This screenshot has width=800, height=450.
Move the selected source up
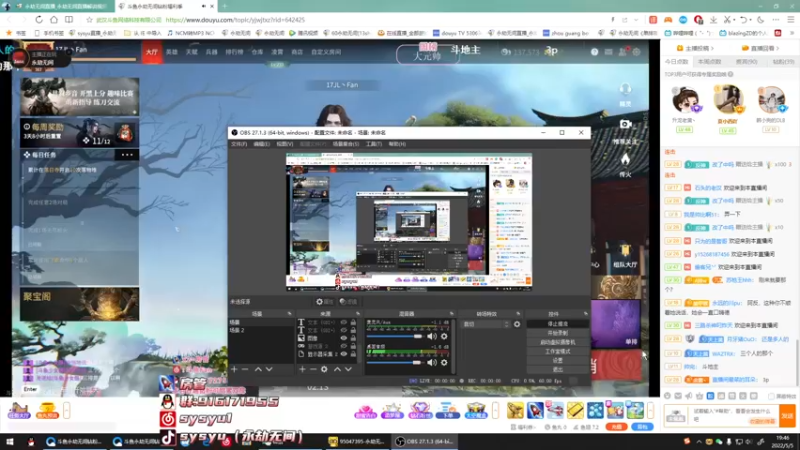click(337, 369)
